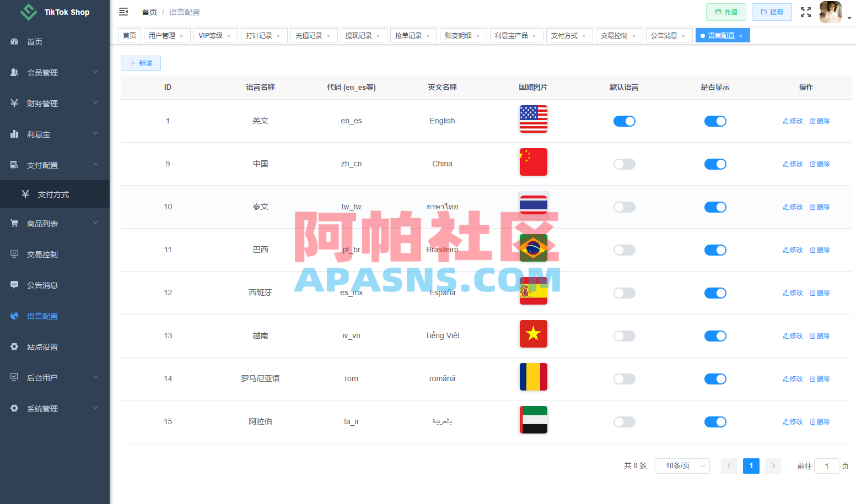Toggle display switch for 阿拉伯 row
Image resolution: width=856 pixels, height=504 pixels.
715,422
